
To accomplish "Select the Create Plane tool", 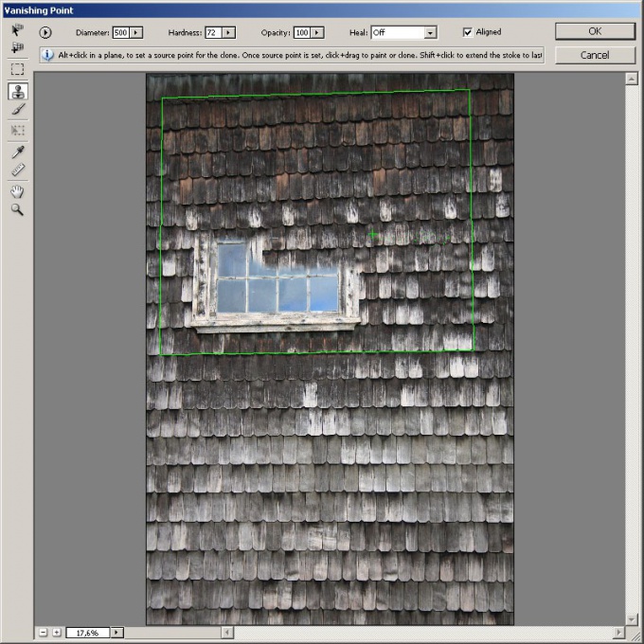I will coord(17,47).
